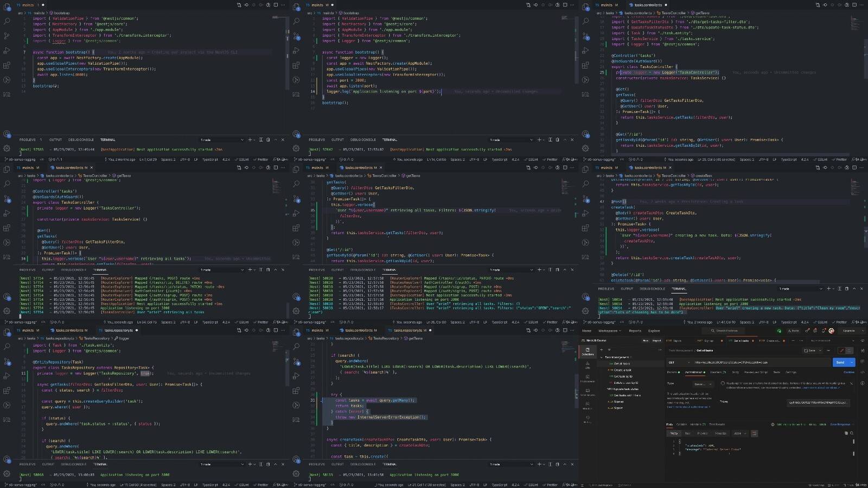Screen dimensions: 868x488
Task: Open Postman's response Test Results tab
Action: [x=717, y=424]
